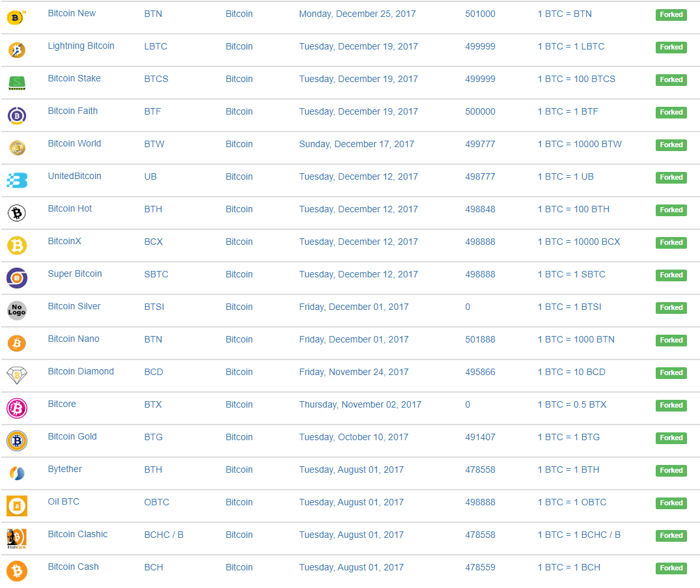Click the Forked badge for Bitcoin New
This screenshot has height=588, width=700.
pyautogui.click(x=671, y=15)
